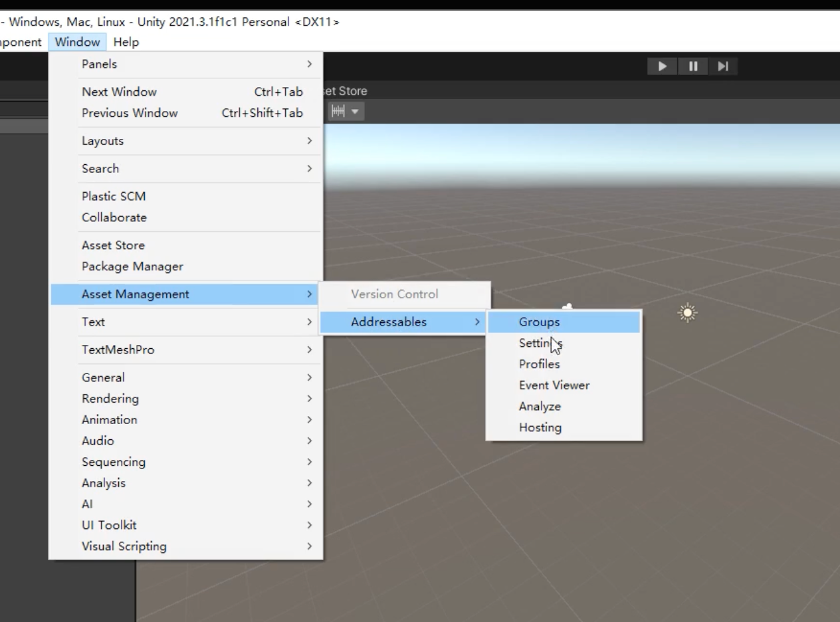The image size is (840, 622).
Task: Click Asset Store menu entry
Action: pos(113,245)
